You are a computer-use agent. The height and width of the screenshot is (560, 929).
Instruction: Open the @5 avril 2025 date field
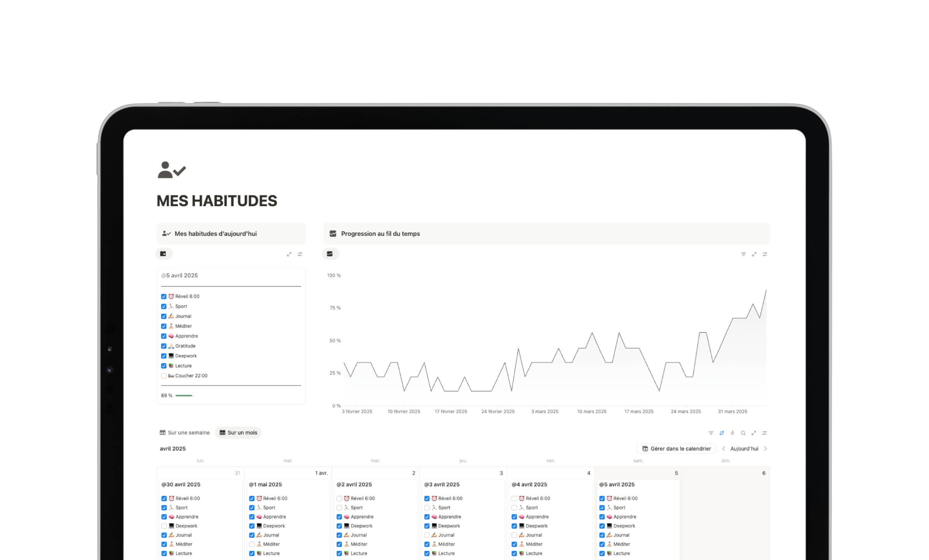point(179,275)
